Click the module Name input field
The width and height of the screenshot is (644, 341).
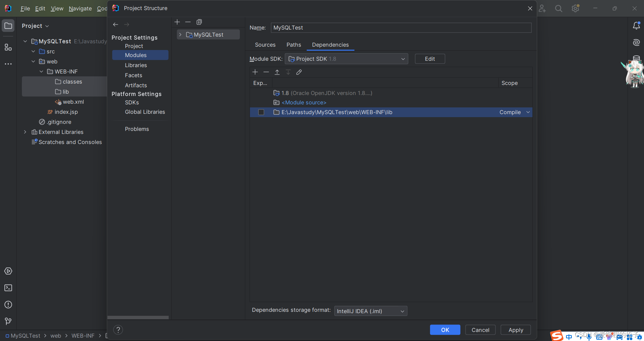(401, 28)
